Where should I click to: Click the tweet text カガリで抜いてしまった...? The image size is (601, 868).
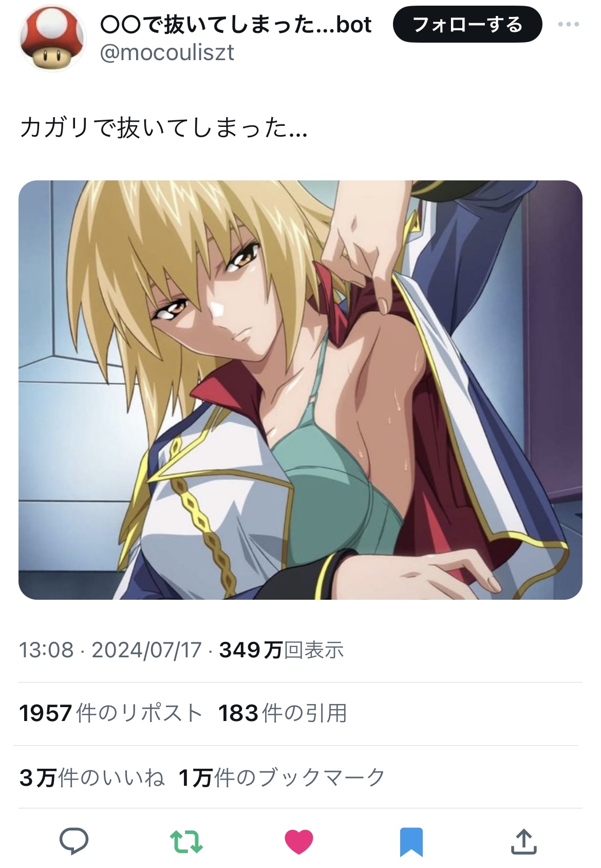(163, 127)
